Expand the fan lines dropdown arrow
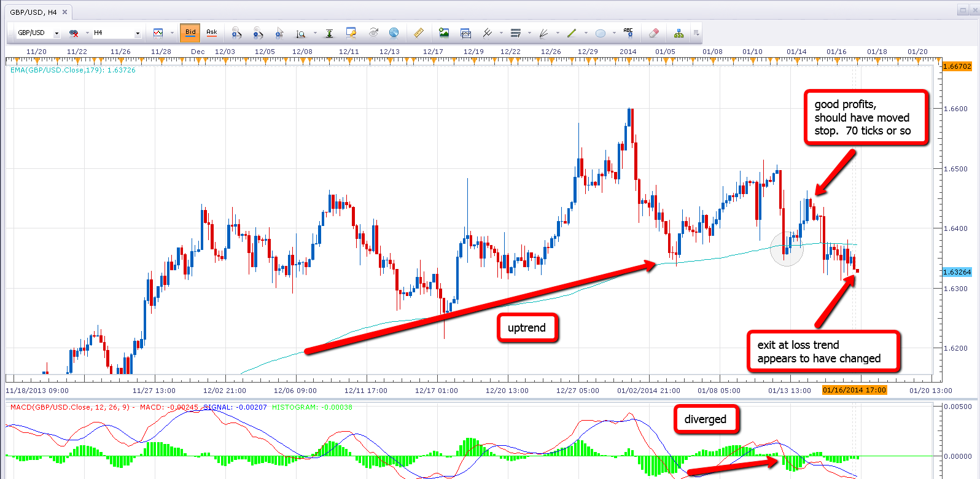This screenshot has height=479, width=980. 558,33
